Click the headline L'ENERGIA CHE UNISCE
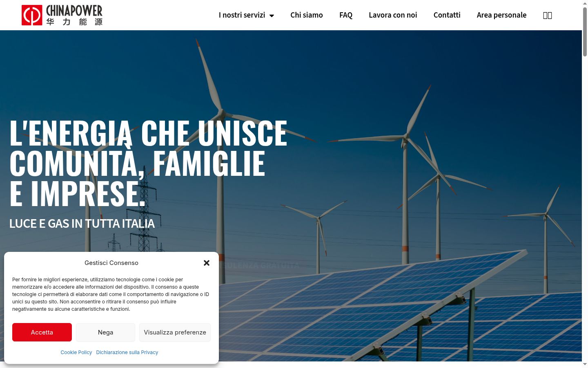This screenshot has width=588, height=368. [x=148, y=133]
